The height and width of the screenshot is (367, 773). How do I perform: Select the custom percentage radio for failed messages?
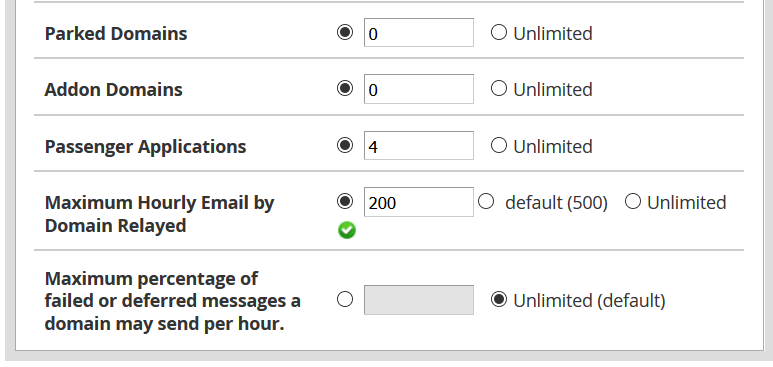pos(345,299)
